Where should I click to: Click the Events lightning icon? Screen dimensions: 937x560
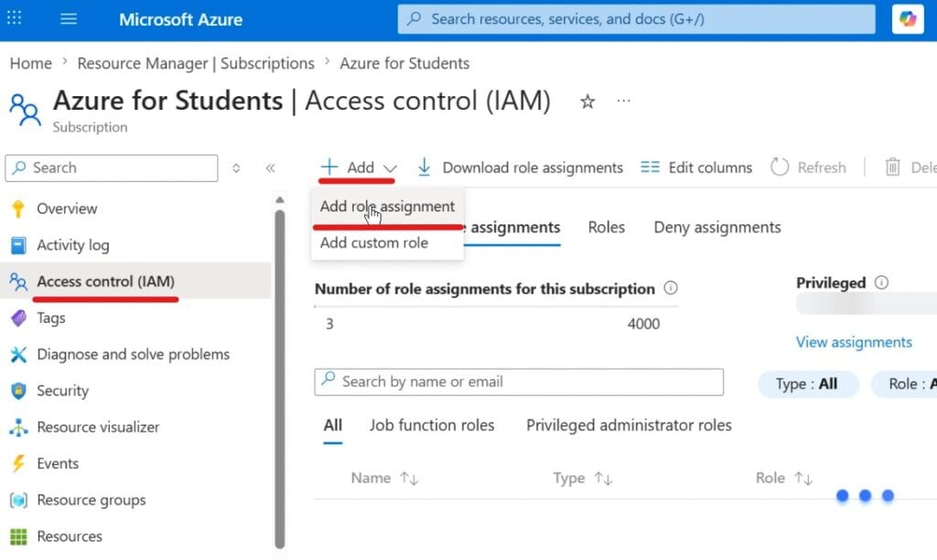click(18, 464)
